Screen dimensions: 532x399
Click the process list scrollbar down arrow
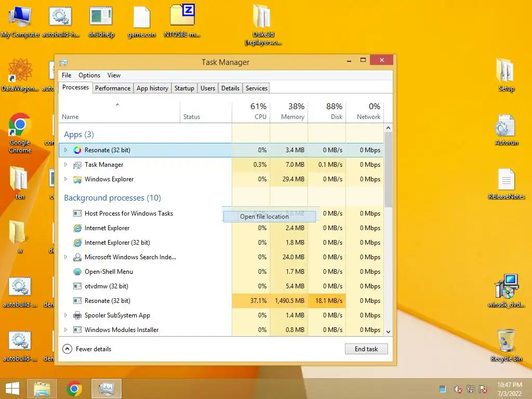pyautogui.click(x=389, y=332)
